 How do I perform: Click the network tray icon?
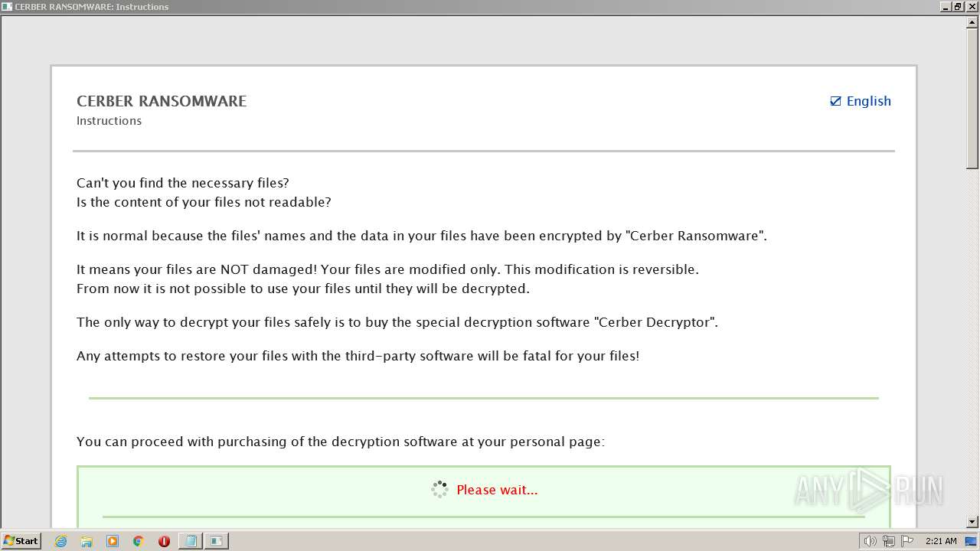coord(888,541)
